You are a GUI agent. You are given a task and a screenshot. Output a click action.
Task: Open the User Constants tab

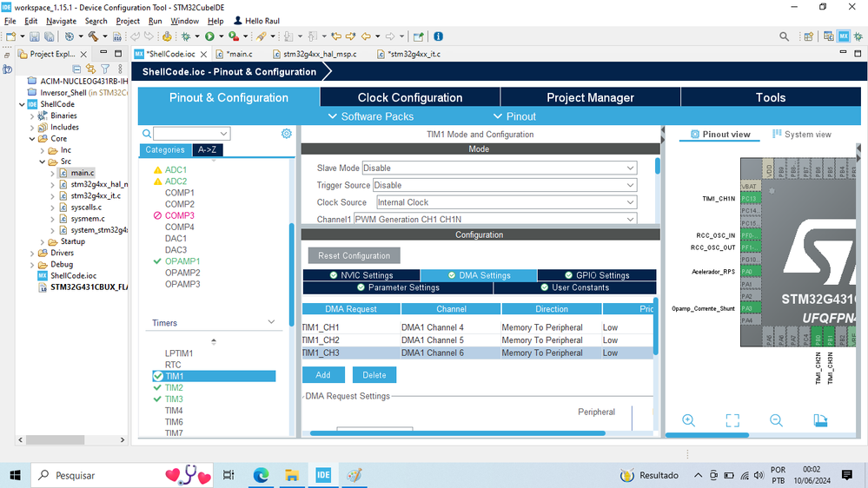point(574,287)
